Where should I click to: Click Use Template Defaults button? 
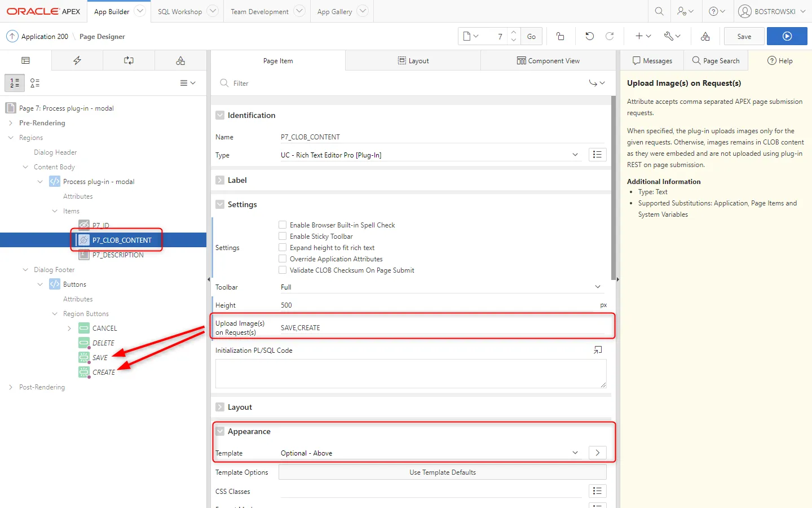442,472
